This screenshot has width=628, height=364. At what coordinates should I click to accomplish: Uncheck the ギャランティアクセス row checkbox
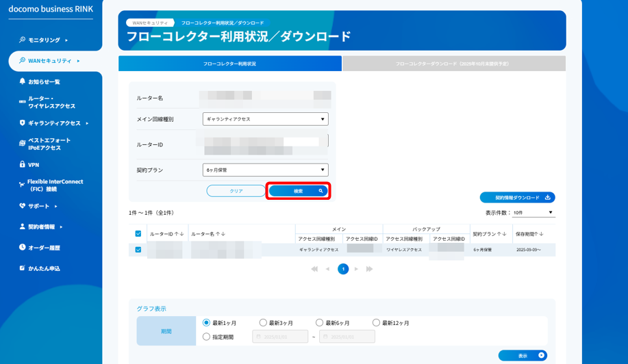point(138,250)
